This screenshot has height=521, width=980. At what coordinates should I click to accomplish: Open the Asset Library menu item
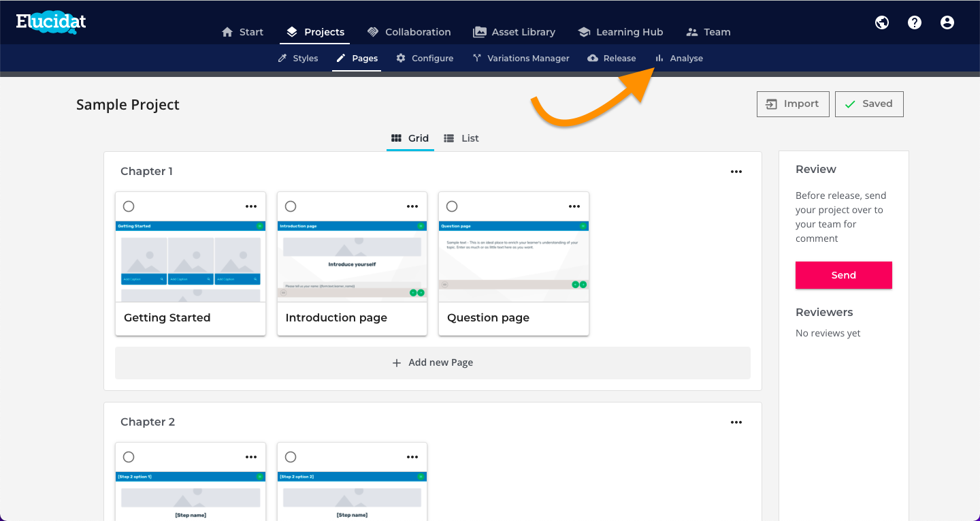coord(514,32)
